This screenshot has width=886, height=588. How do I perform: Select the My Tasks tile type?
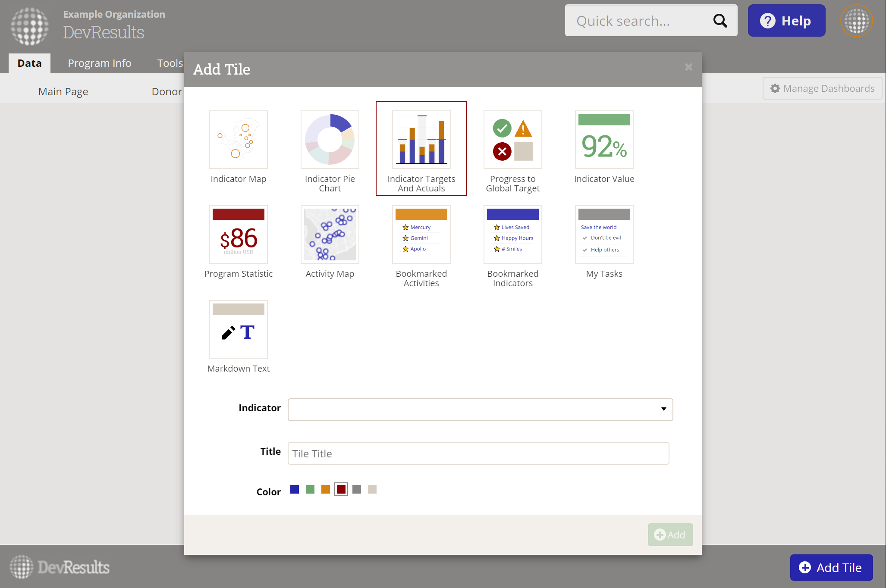(x=604, y=235)
